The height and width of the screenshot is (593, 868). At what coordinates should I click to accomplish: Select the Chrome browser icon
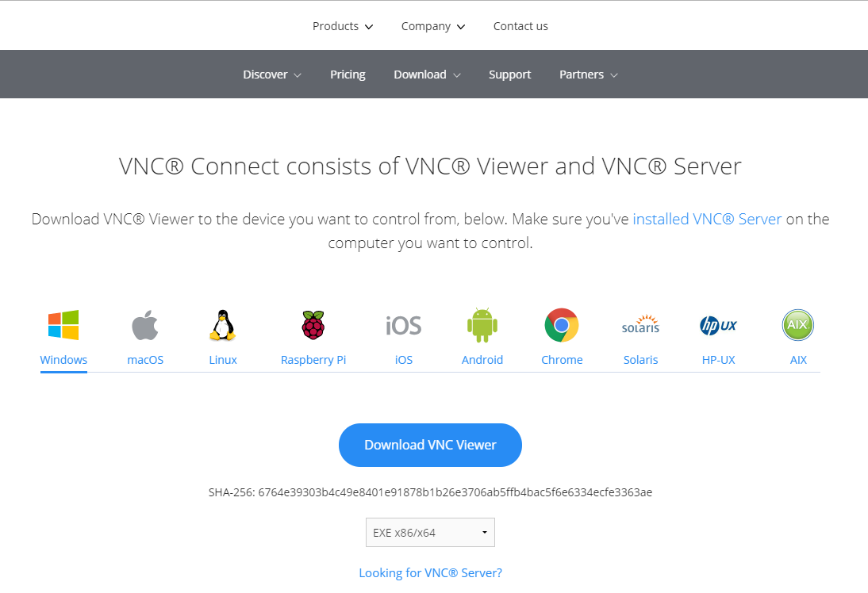(562, 326)
